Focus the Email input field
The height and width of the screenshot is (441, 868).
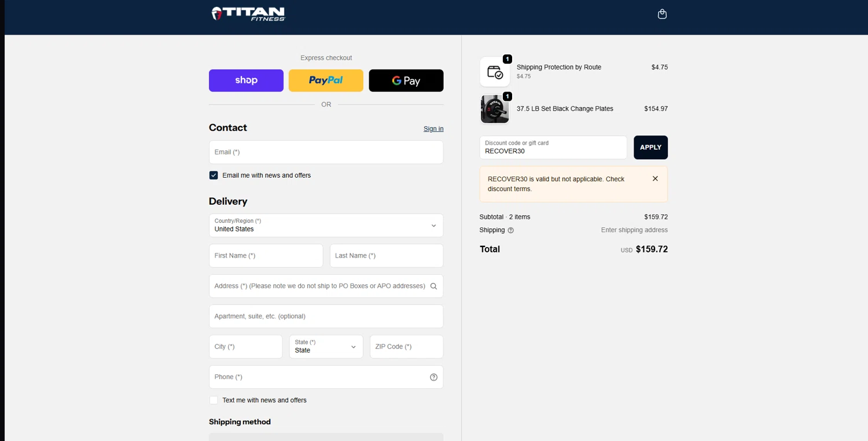326,152
